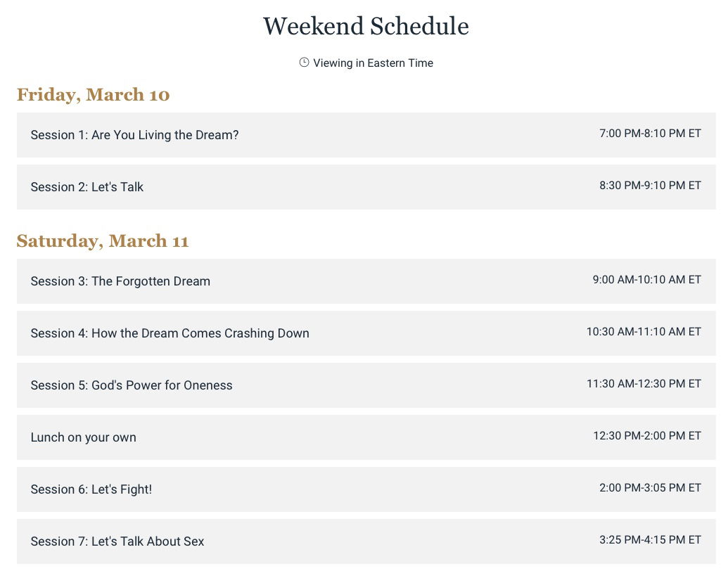Select the Saturday, March 11 date heading

tap(103, 241)
